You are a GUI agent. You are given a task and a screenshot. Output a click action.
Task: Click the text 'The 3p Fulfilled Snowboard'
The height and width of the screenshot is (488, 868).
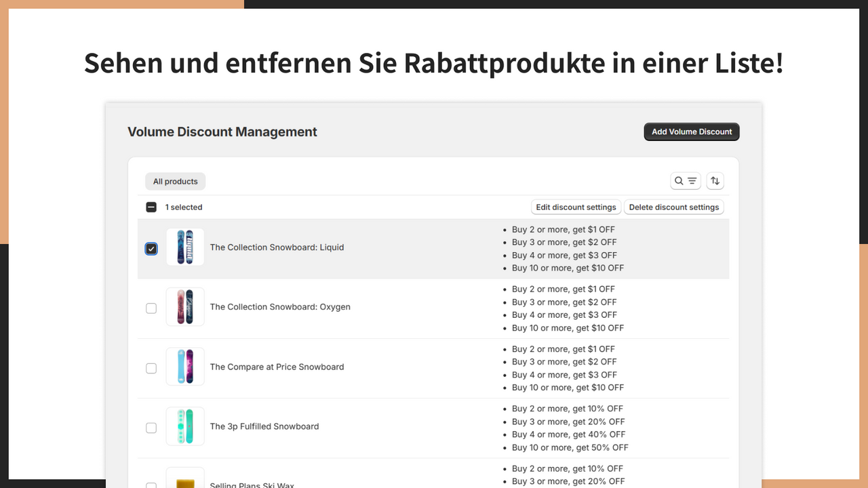tap(264, 426)
